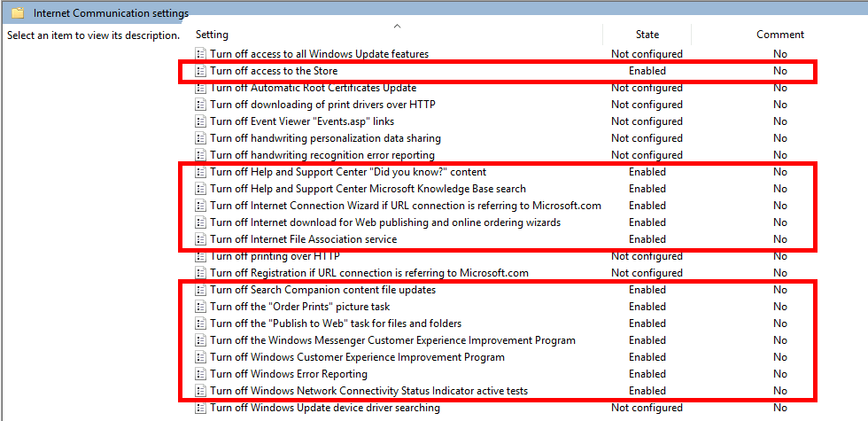This screenshot has width=868, height=421.
Task: Click icon for Registration URL connection policy
Action: (200, 273)
